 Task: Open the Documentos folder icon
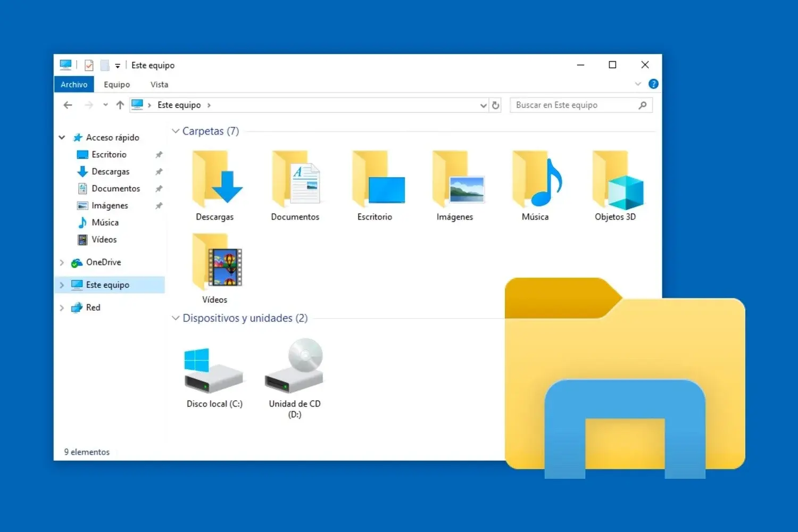(296, 181)
